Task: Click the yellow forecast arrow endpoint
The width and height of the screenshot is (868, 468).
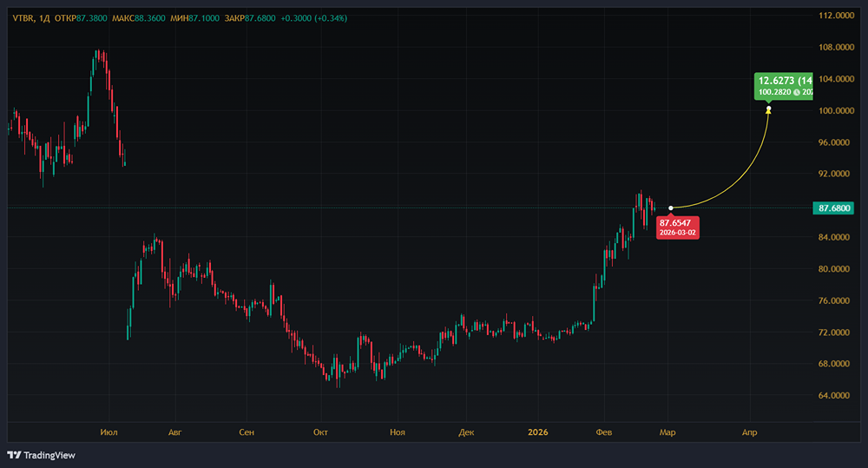Action: (768, 109)
